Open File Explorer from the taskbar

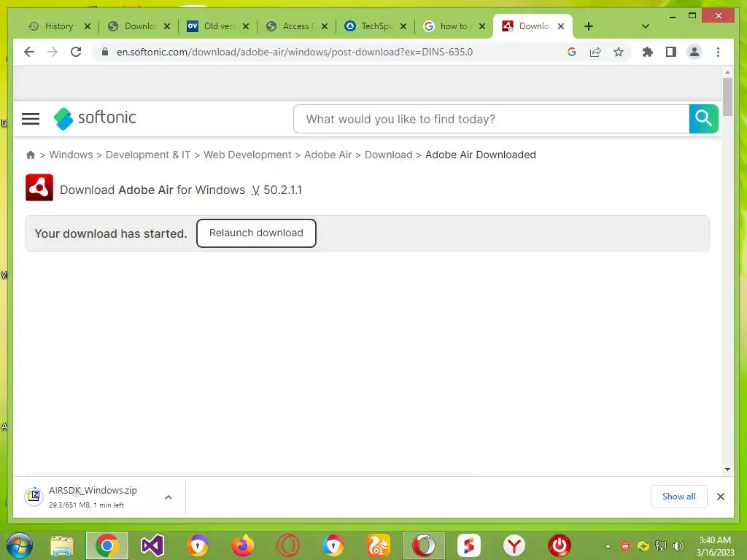pos(62,545)
